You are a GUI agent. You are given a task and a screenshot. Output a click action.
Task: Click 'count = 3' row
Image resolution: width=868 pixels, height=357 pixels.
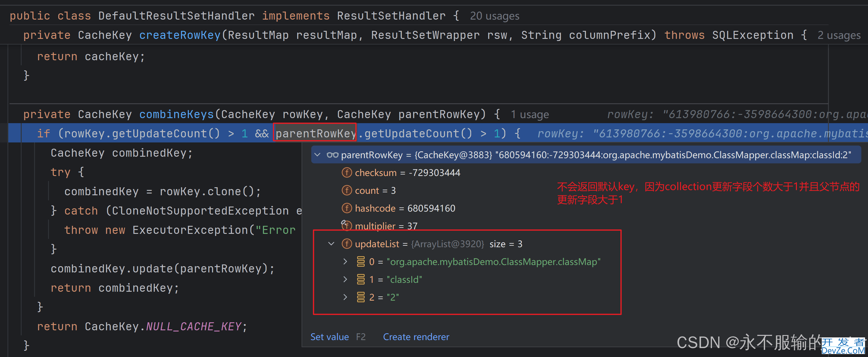[375, 191]
